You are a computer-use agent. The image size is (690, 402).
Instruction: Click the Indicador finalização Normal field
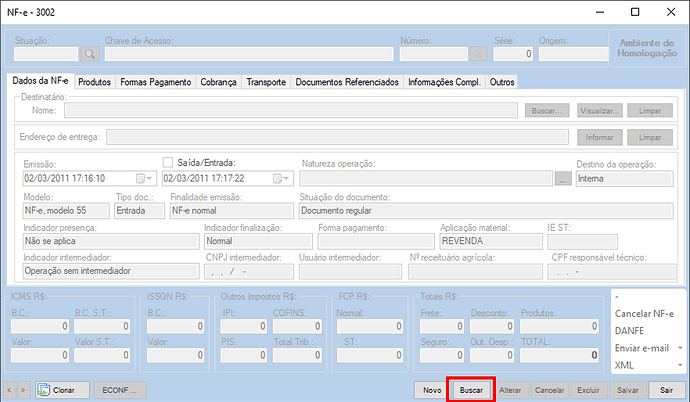tap(258, 241)
